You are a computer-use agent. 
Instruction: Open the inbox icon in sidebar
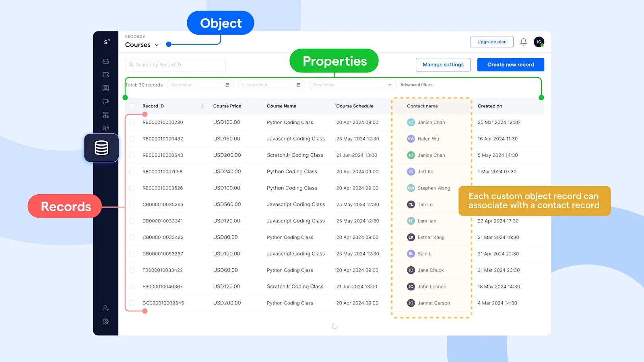pyautogui.click(x=105, y=62)
